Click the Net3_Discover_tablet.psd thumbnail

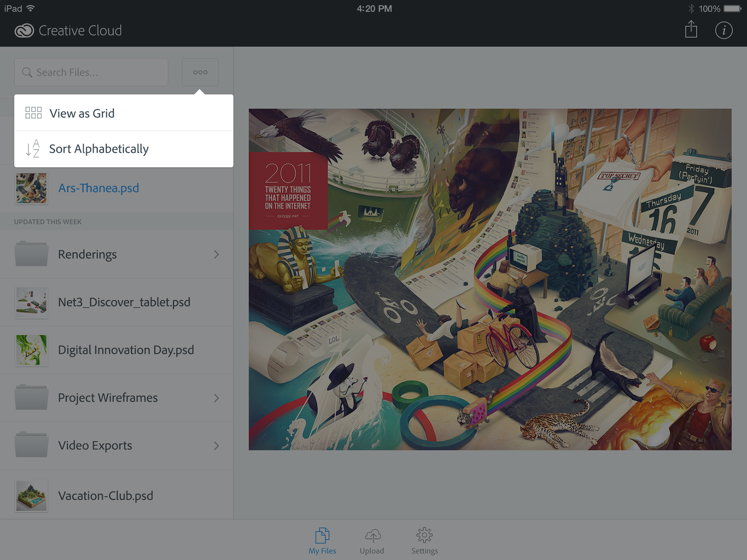[x=31, y=303]
